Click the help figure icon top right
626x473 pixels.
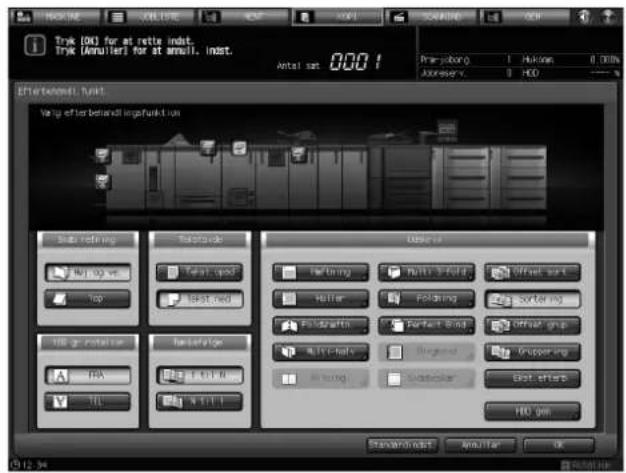608,17
